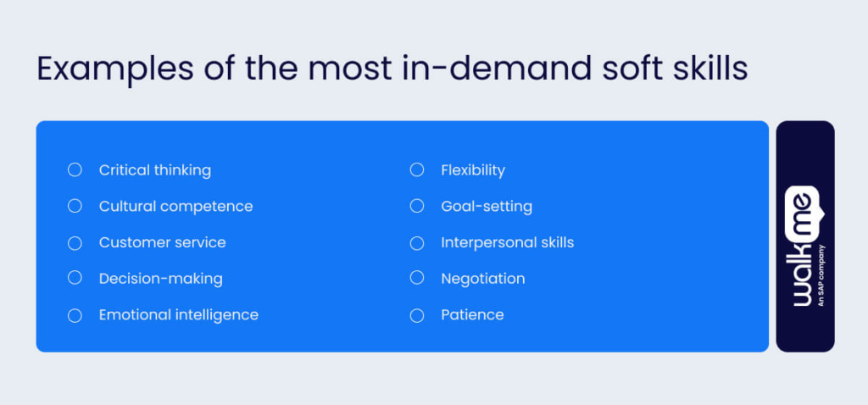The image size is (868, 405).
Task: Choose the Goal-setting radio circle
Action: point(416,206)
